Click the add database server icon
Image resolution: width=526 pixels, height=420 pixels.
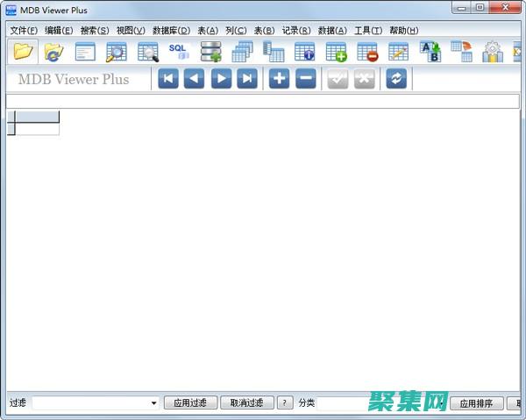210,52
